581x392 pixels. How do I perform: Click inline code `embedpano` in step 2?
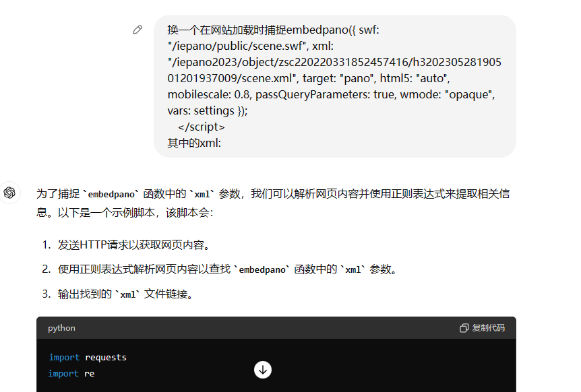pyautogui.click(x=262, y=269)
